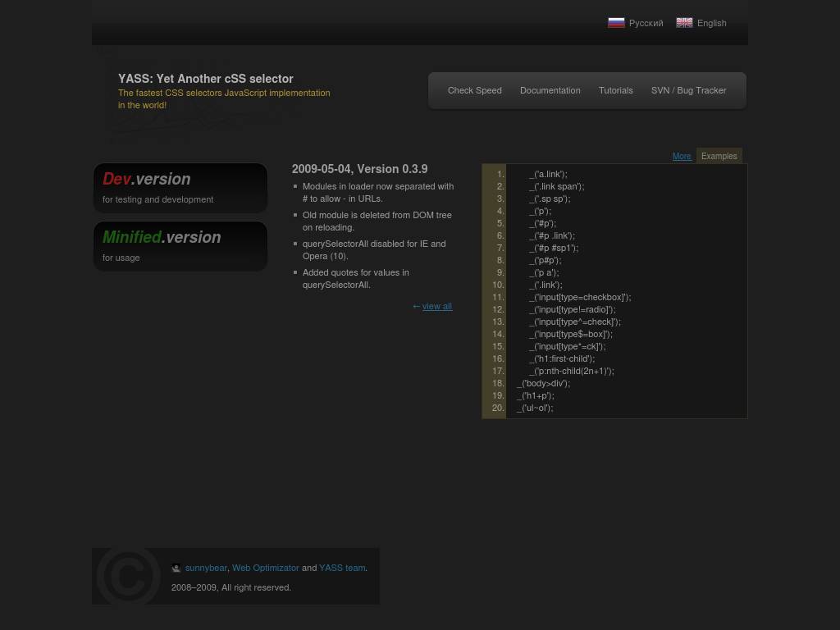Image resolution: width=840 pixels, height=630 pixels.
Task: Visit the sunnybear link in footer
Action: click(206, 568)
